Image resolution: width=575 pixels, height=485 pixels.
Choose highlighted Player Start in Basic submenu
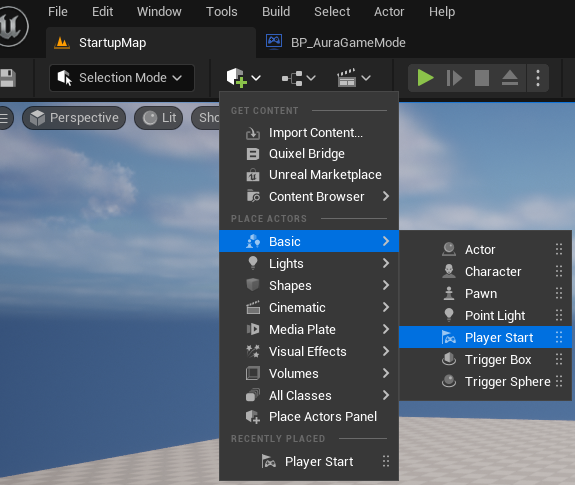pyautogui.click(x=485, y=337)
